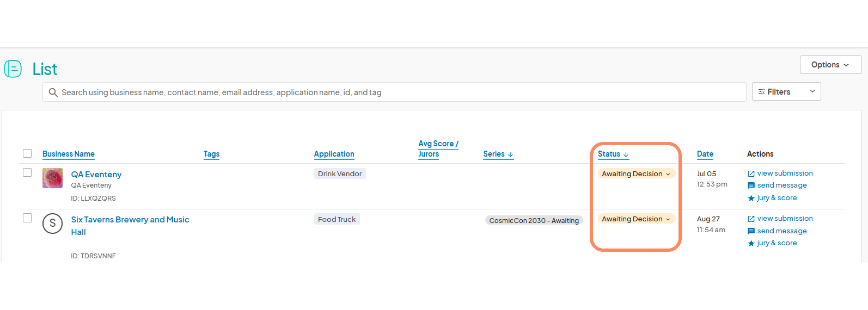Image resolution: width=868 pixels, height=310 pixels.
Task: Open the QA Eventeny profile thumbnail
Action: (53, 178)
